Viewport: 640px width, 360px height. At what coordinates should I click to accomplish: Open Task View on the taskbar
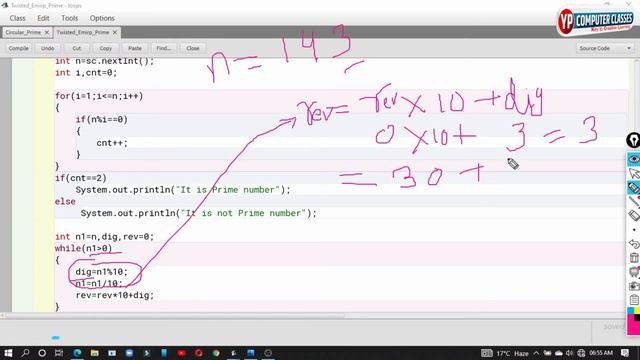tap(59, 353)
